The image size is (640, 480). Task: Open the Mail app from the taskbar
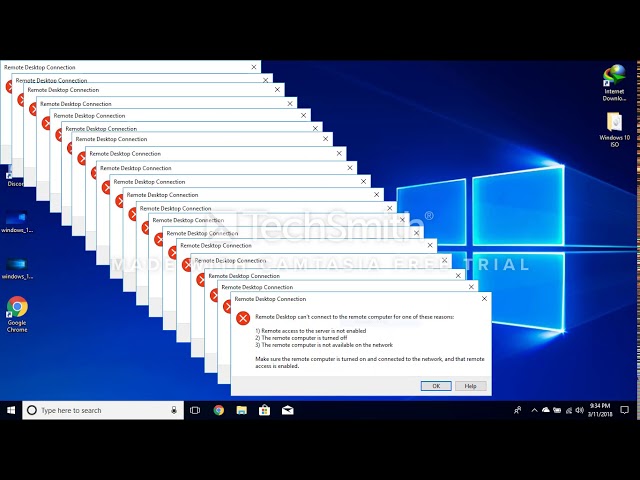point(288,410)
